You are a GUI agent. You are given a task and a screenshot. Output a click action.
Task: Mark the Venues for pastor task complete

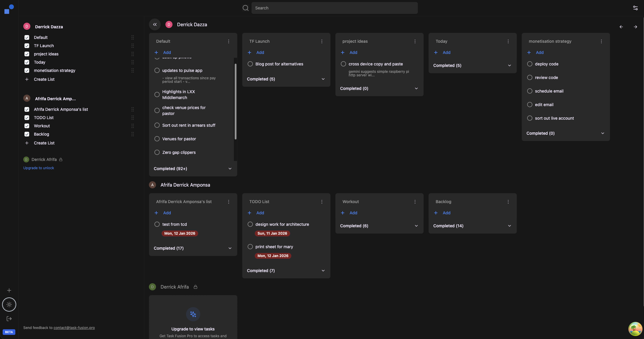157,139
